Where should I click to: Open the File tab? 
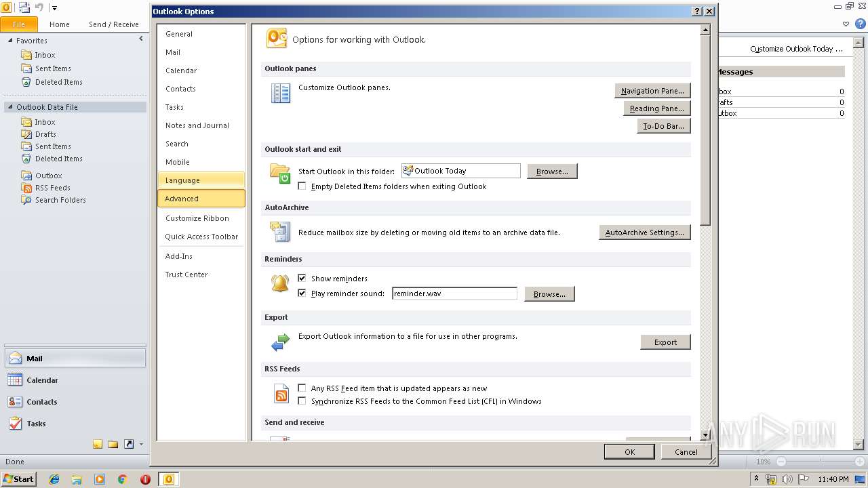click(19, 24)
